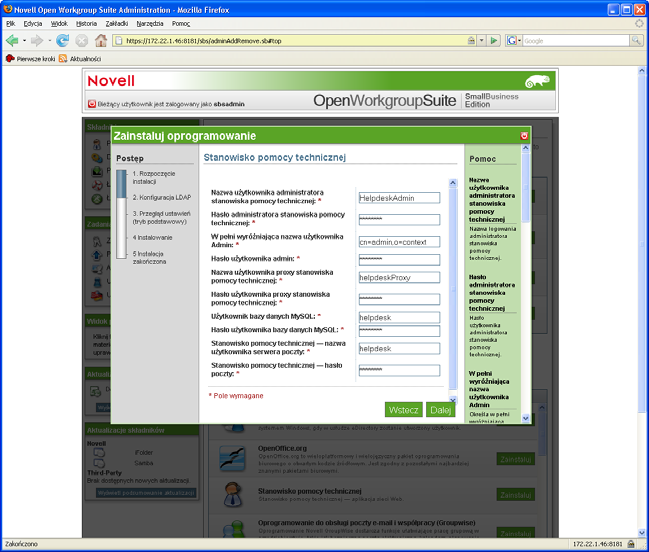Reload the page with the refresh icon
This screenshot has width=649, height=552.
coord(62,41)
